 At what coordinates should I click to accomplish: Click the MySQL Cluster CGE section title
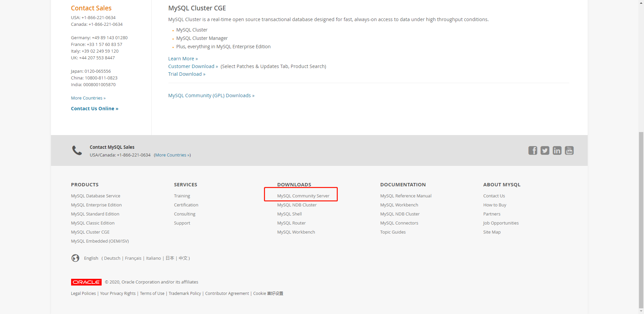click(197, 8)
